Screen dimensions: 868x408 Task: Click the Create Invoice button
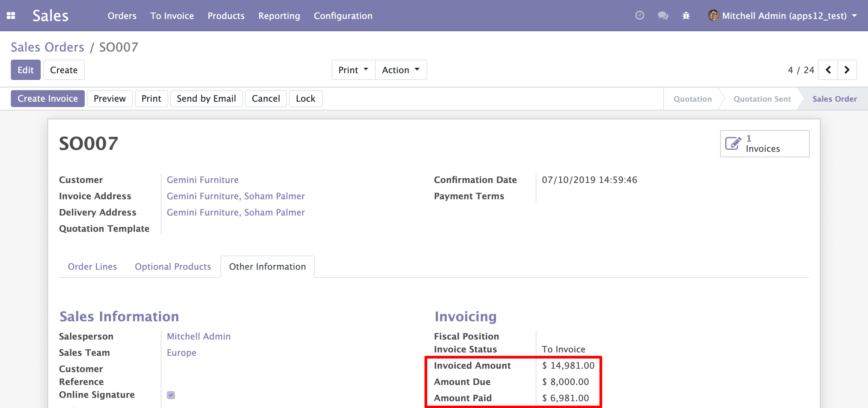[x=48, y=99]
